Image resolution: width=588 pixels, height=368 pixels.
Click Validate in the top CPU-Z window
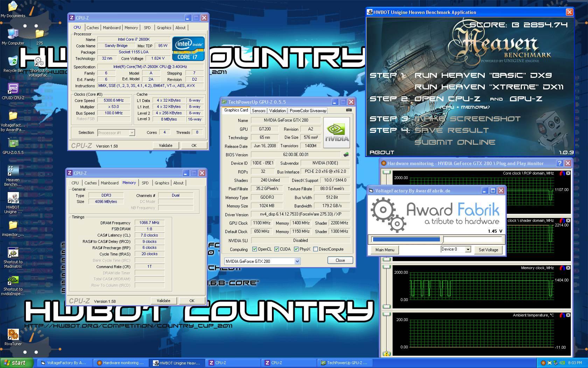click(x=166, y=145)
